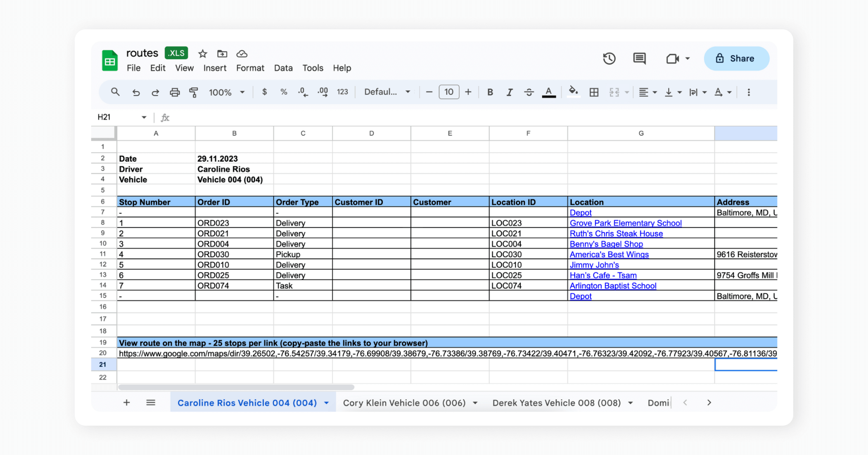Click the Share button
Viewport: 868px width, 455px height.
point(736,59)
